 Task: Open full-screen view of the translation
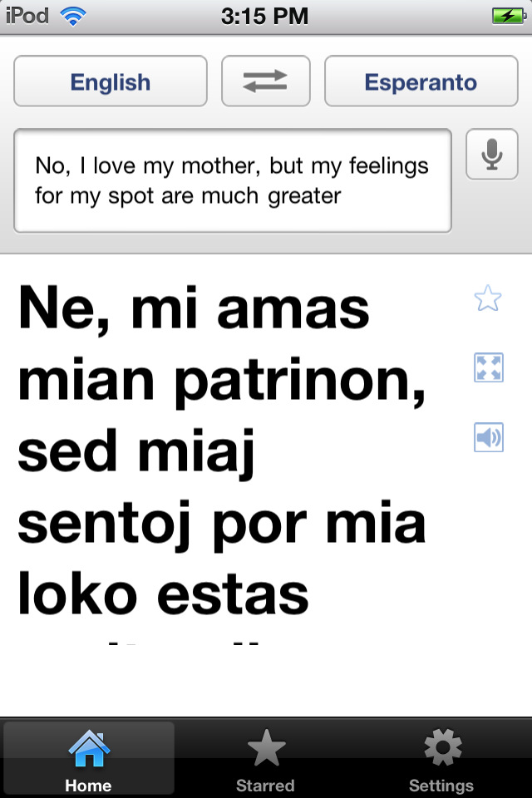pos(488,367)
